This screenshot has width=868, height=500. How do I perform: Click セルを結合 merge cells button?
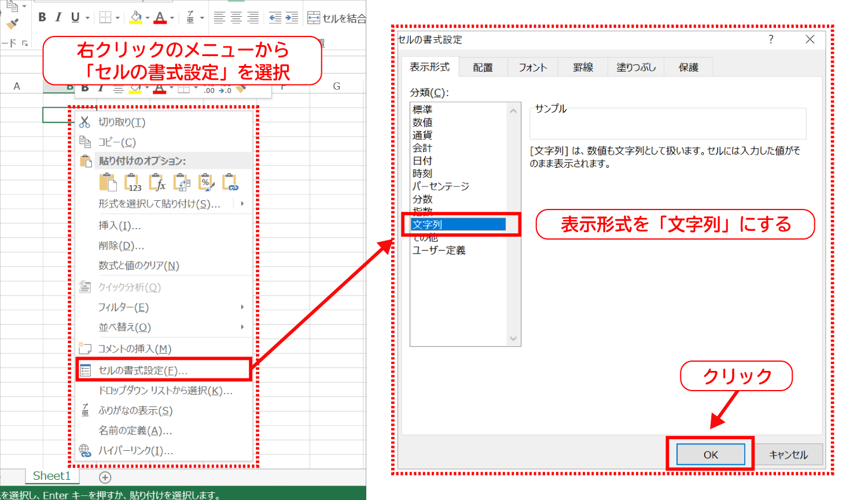click(x=336, y=18)
